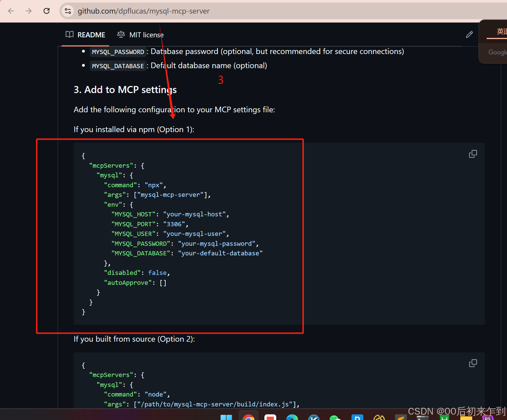Open the Windows Start menu

click(x=227, y=418)
